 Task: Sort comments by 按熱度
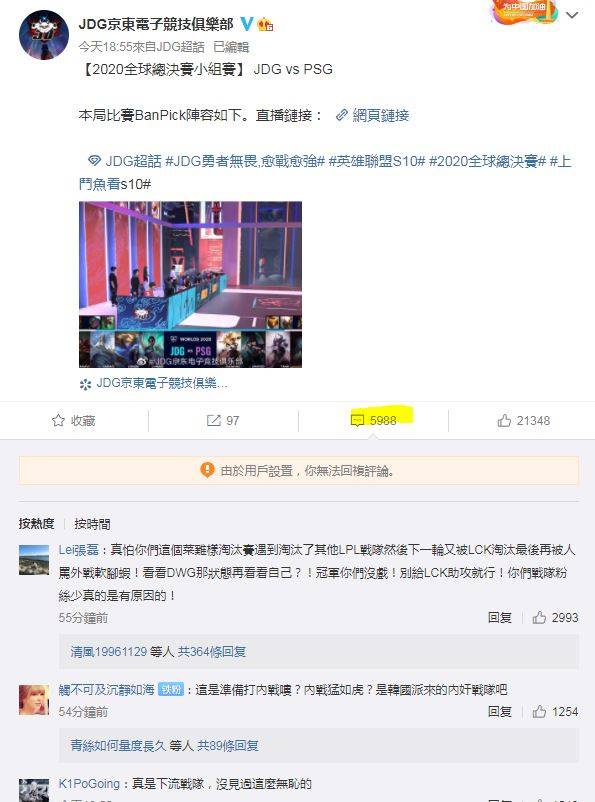pyautogui.click(x=36, y=524)
